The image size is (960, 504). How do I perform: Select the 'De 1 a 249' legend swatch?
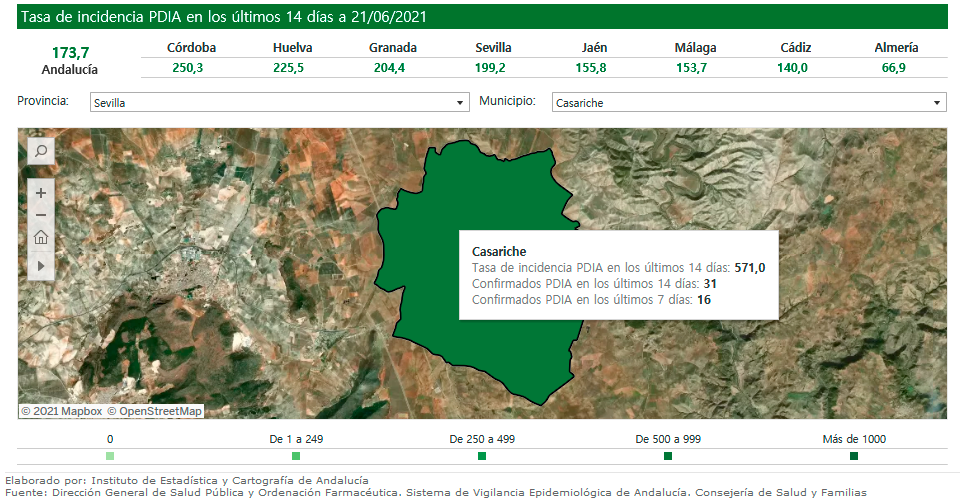point(296,456)
